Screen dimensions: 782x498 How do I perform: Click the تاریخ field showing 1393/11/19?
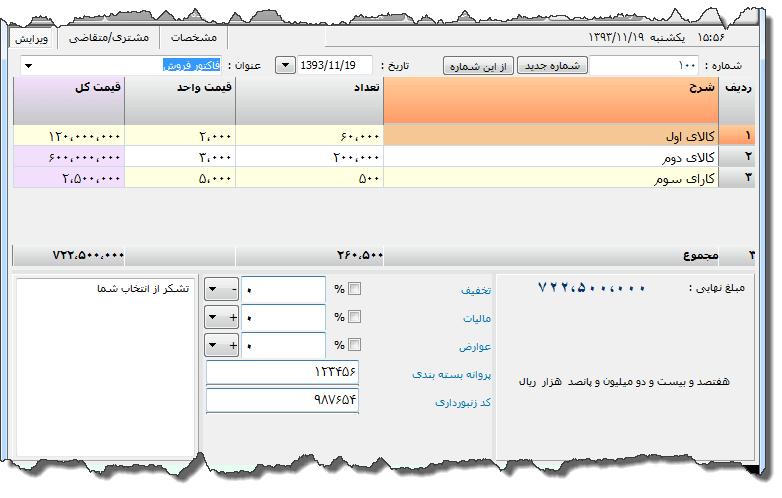335,65
